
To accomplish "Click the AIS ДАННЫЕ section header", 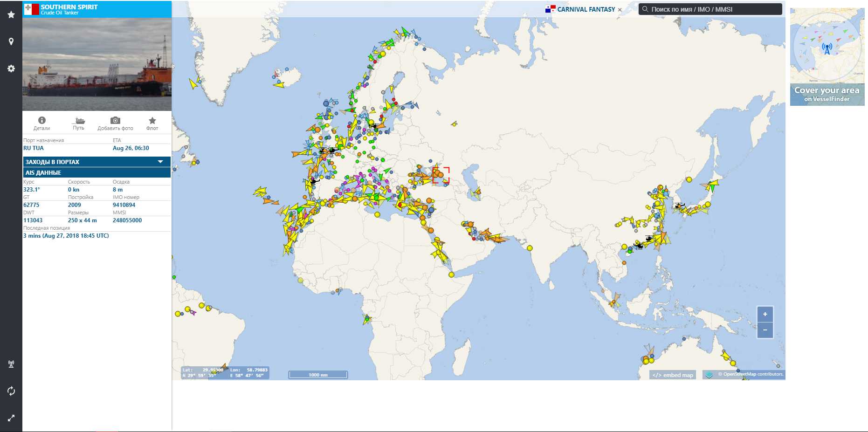I will [97, 172].
